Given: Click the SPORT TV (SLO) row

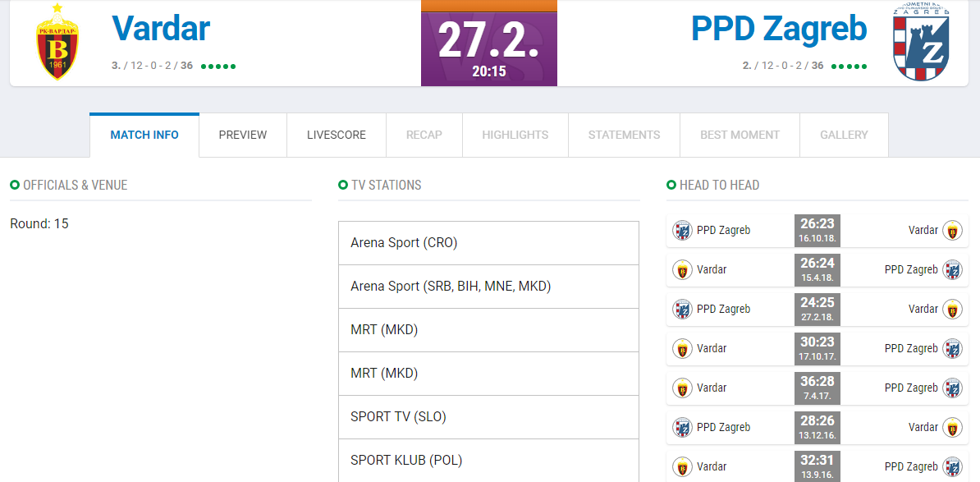Looking at the screenshot, I should (488, 417).
